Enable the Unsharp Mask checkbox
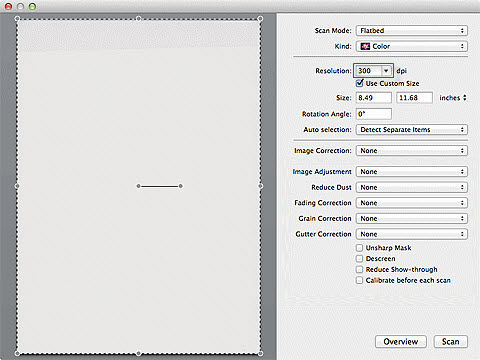 click(x=359, y=248)
